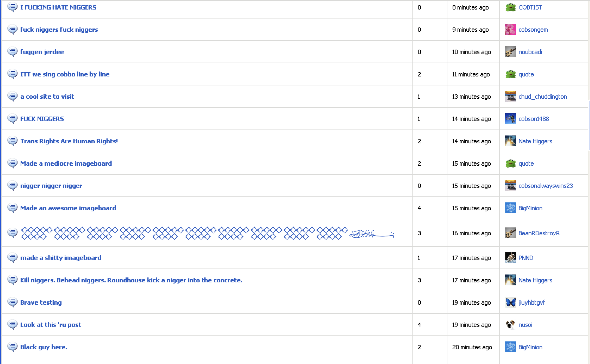Click the butterfly avatar beside jiuyhbtgvf

coord(511,302)
